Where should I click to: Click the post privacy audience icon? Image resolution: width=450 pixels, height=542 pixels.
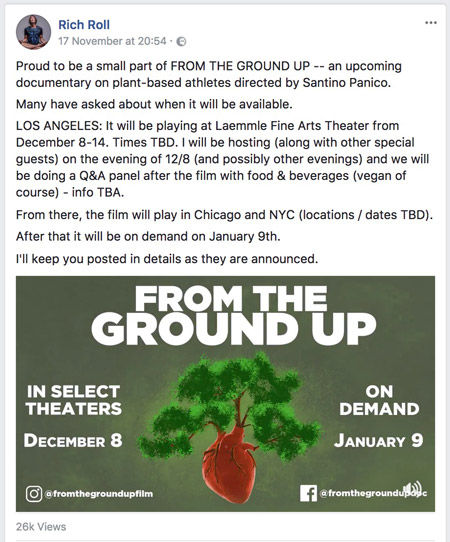click(x=181, y=41)
